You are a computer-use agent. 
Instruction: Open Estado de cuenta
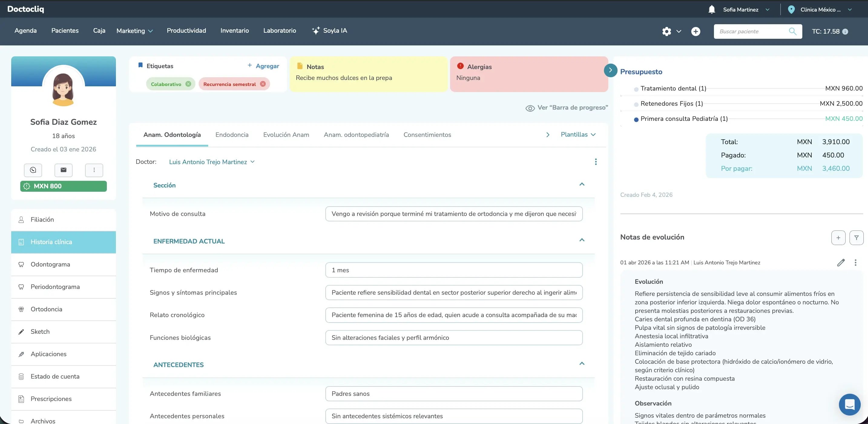(x=63, y=376)
